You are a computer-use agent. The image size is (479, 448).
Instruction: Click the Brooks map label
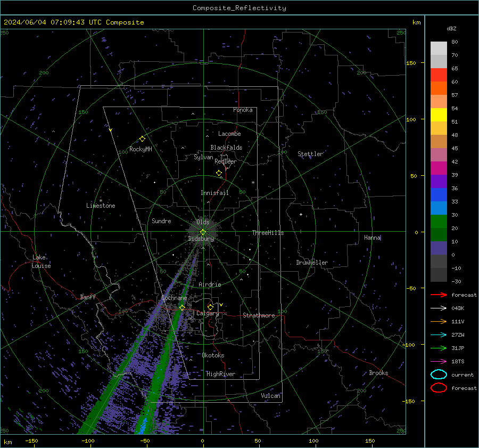pyautogui.click(x=378, y=373)
